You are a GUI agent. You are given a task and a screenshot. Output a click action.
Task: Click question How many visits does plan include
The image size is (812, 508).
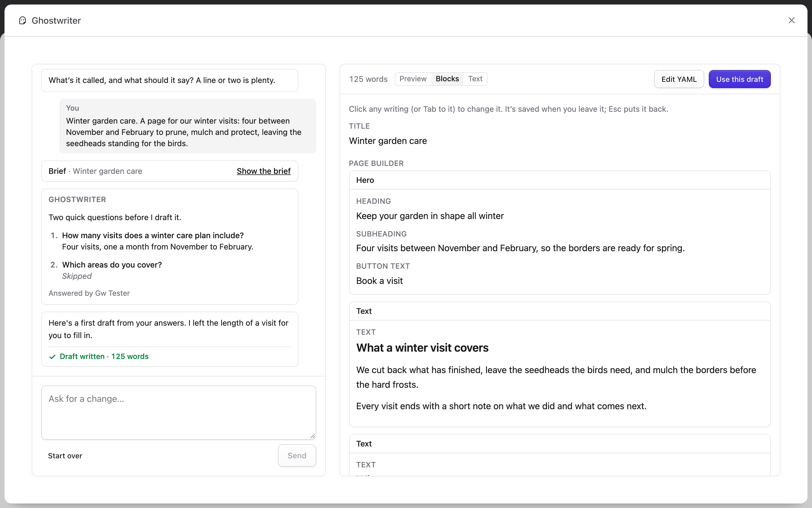tap(153, 235)
